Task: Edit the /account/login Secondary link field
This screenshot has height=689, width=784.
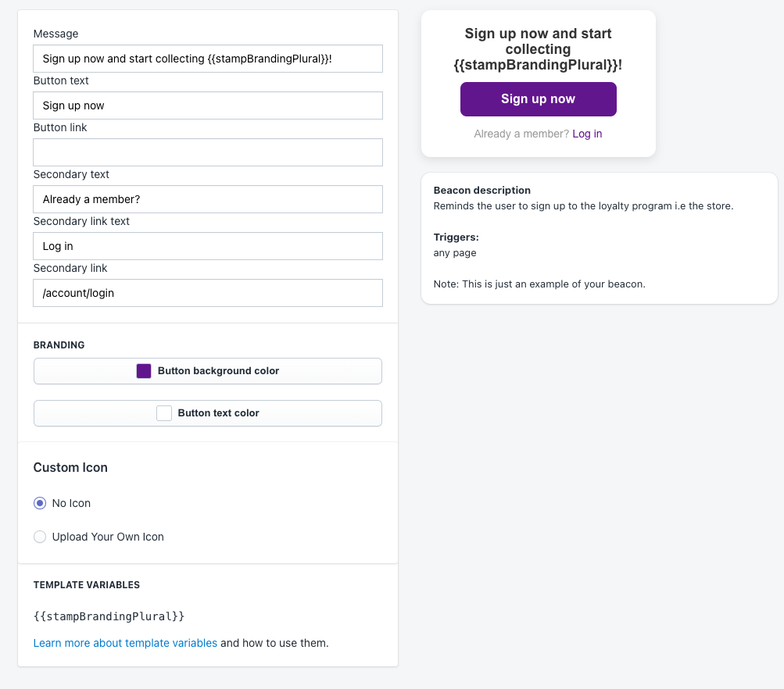Action: point(207,293)
